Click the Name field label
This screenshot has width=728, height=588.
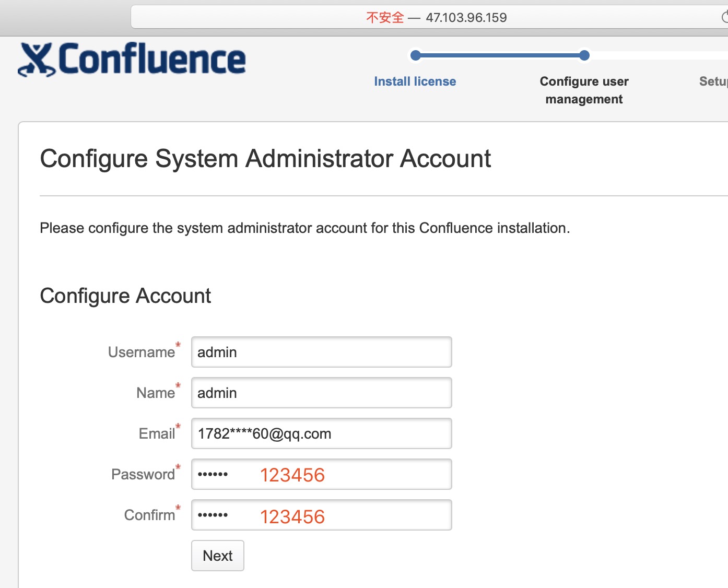(x=156, y=393)
